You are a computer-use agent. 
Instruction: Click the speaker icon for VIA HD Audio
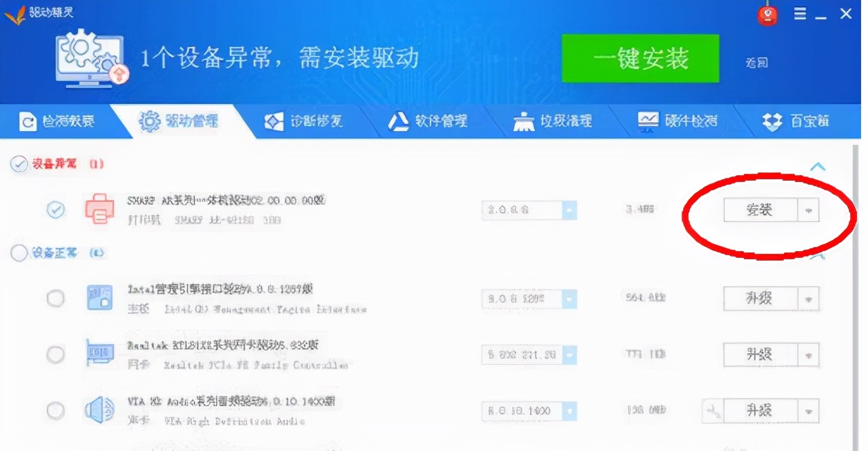click(x=99, y=410)
